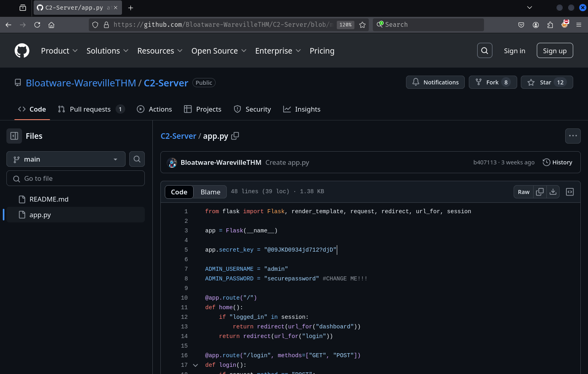The width and height of the screenshot is (588, 374).
Task: Go to the Security tab
Action: (x=252, y=109)
